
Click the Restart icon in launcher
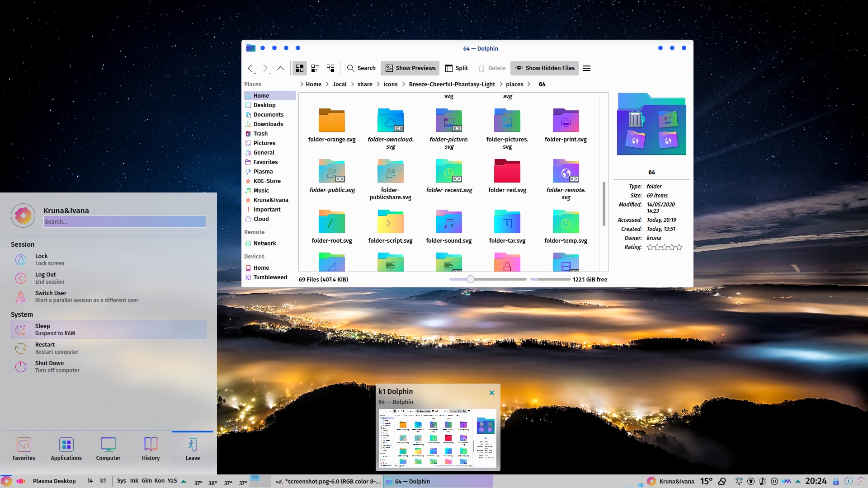(21, 348)
